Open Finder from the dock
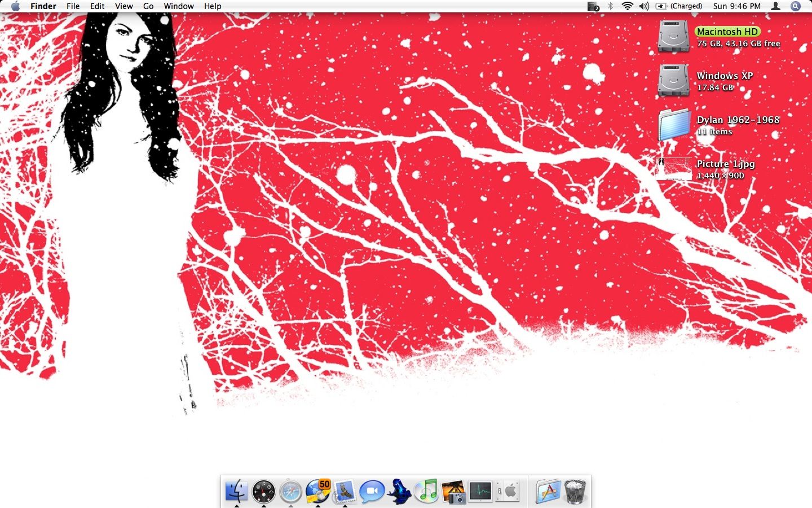812x508 pixels. (x=236, y=492)
